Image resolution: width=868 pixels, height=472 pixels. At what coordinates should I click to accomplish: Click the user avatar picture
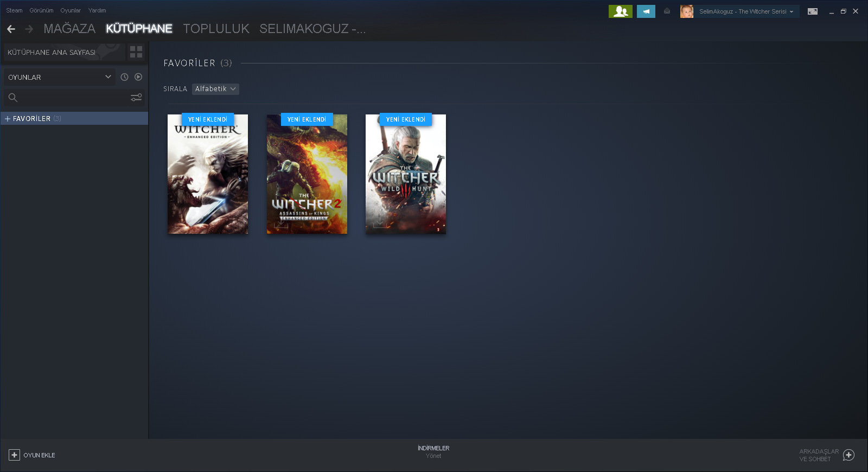tap(687, 11)
